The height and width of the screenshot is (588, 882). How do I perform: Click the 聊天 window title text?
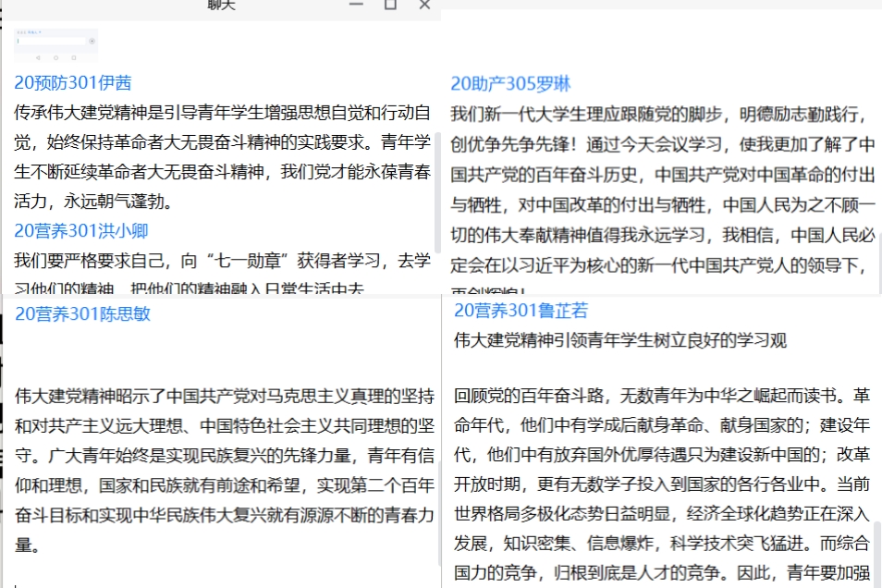point(221,5)
